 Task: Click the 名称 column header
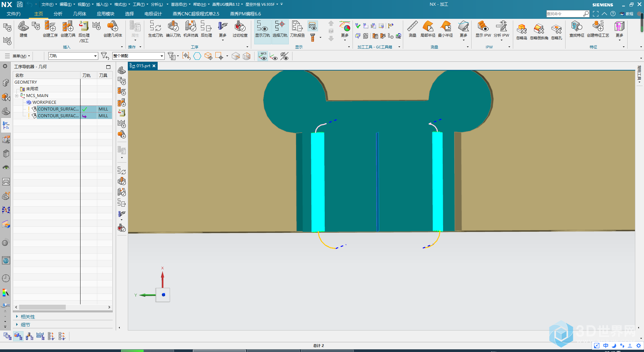(47, 75)
